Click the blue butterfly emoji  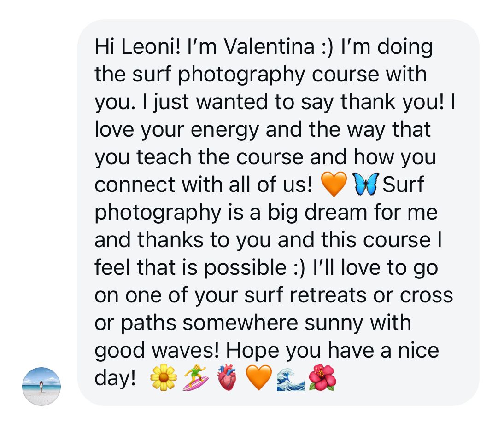click(x=366, y=184)
